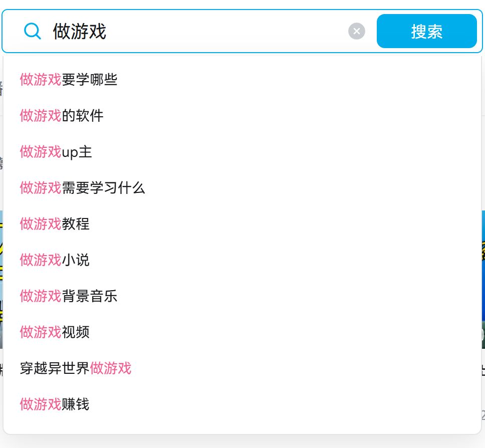Choose the 做游戏赚钱 suggestion

pos(55,404)
